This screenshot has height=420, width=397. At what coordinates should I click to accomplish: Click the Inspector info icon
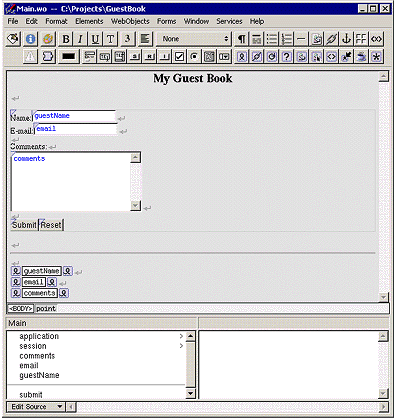(30, 39)
